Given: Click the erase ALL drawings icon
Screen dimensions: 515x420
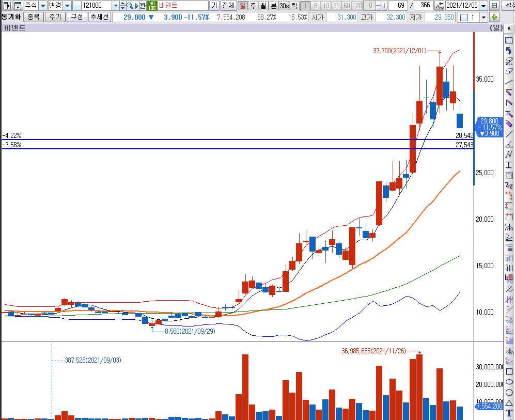Looking at the screenshot, I should point(509,61).
